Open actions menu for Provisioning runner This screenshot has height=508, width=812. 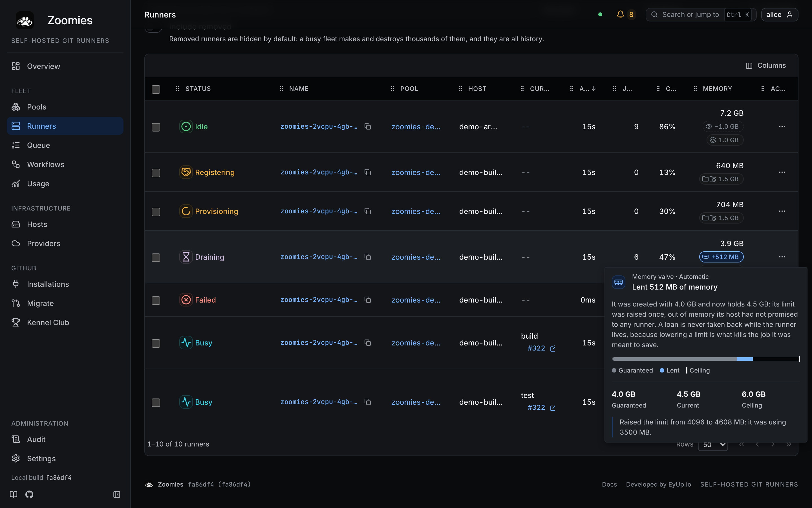click(x=782, y=211)
